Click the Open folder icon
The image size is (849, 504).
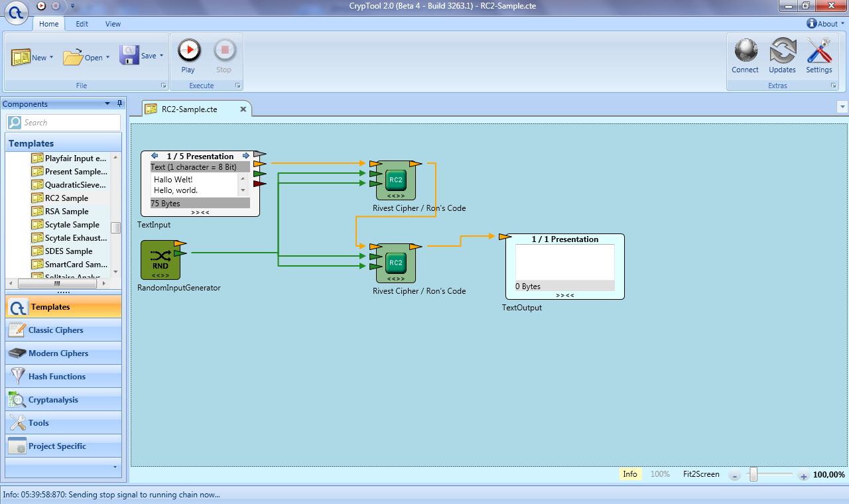click(x=73, y=57)
